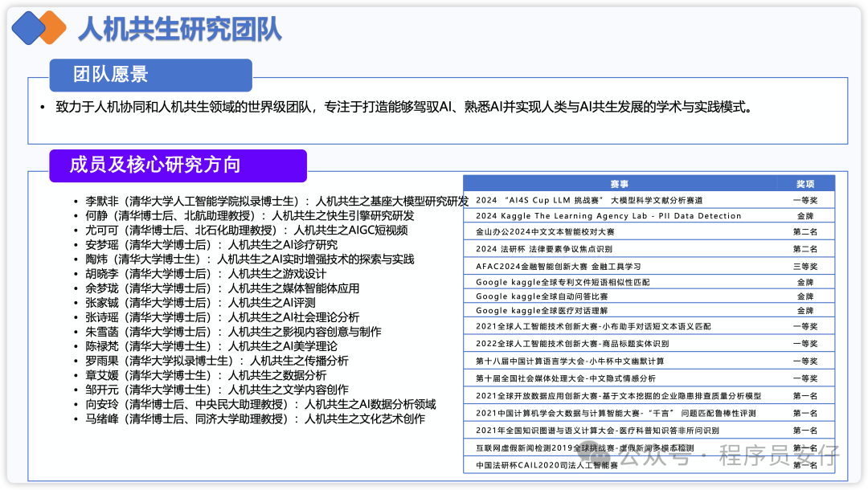
Task: Click the blue and orange diamond logo
Action: pos(39,27)
